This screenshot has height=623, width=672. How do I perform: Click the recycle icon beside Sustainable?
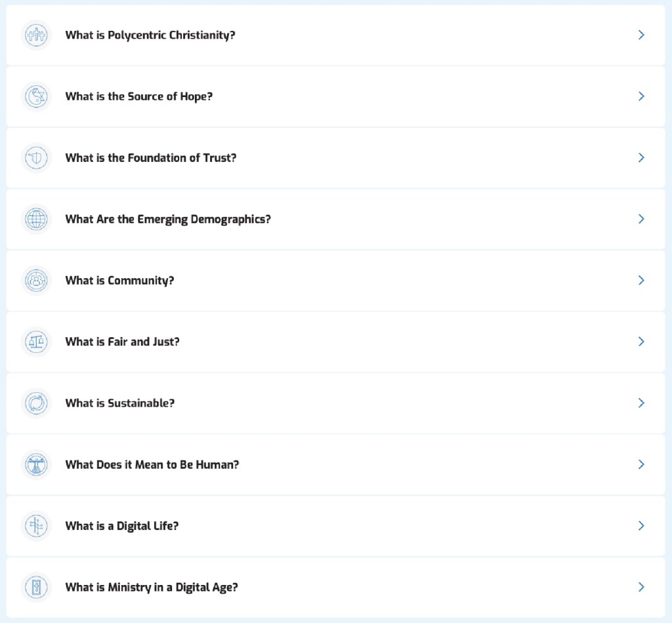(36, 403)
